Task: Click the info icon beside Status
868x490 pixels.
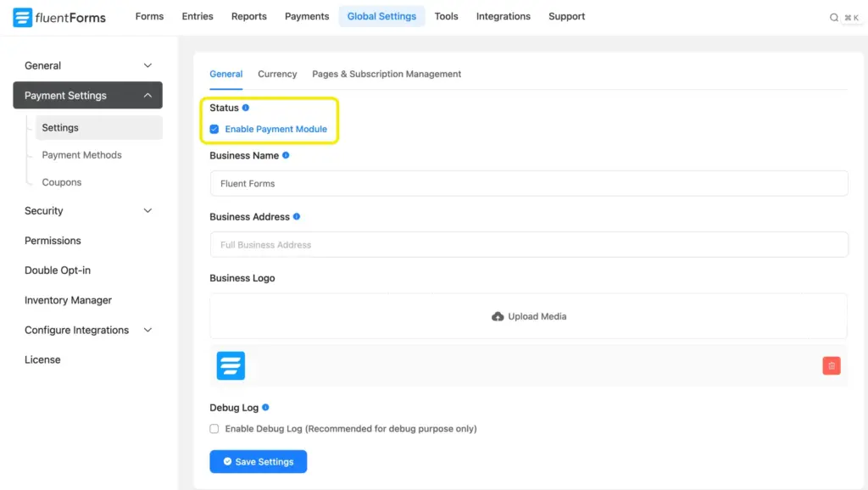Action: [x=244, y=107]
